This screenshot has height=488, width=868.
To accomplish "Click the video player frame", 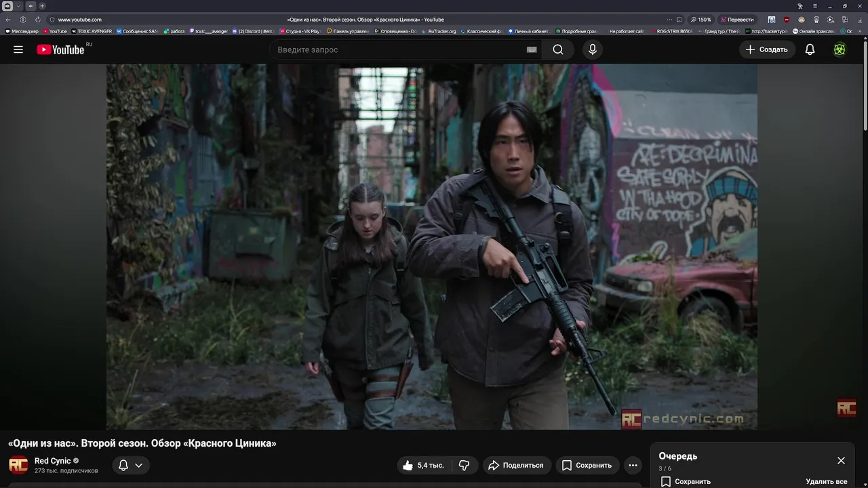I will click(431, 247).
